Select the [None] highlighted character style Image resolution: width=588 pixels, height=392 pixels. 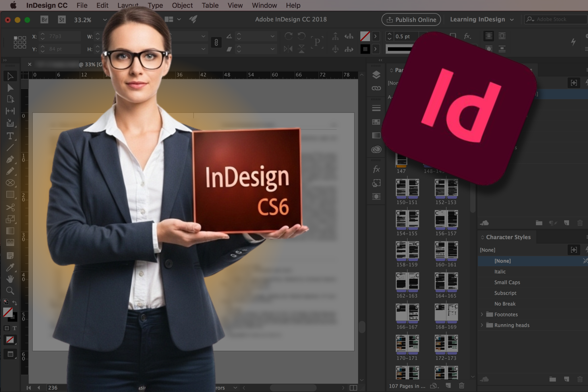pos(533,261)
